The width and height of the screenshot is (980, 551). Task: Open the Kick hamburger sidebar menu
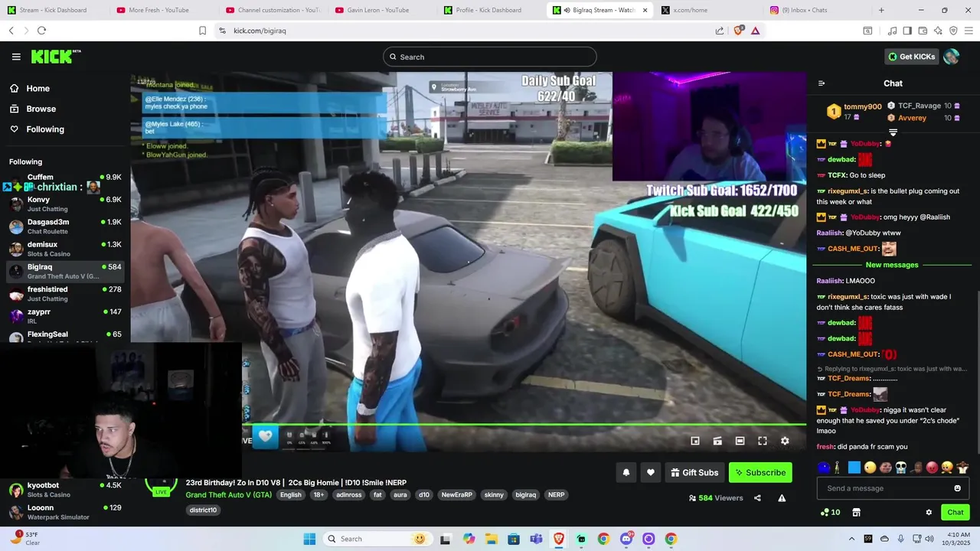tap(16, 57)
